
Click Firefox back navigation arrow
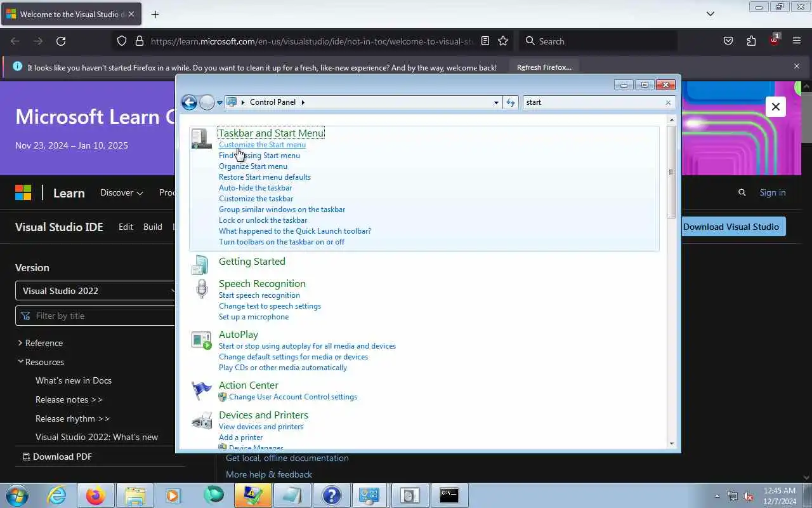tap(15, 41)
